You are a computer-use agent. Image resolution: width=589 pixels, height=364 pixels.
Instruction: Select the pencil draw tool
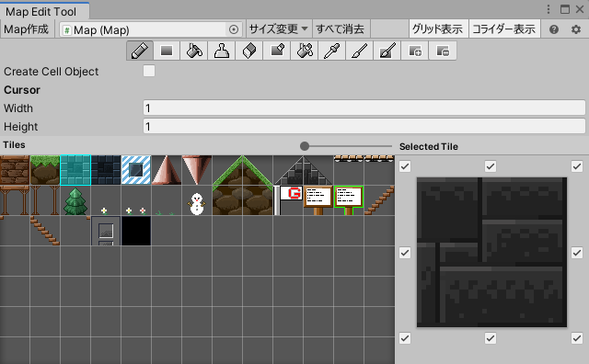click(140, 51)
